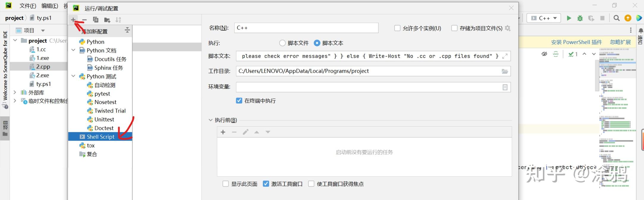Open the notifications bell icon

point(641,31)
